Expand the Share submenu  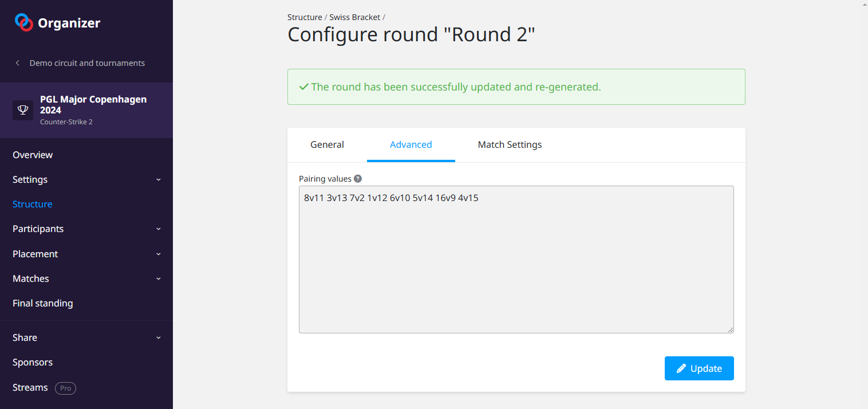[x=159, y=338]
